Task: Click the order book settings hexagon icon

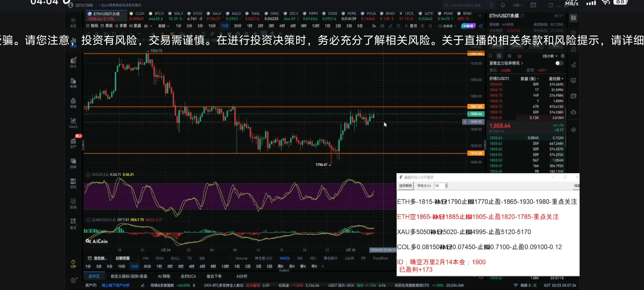Action: [563, 56]
